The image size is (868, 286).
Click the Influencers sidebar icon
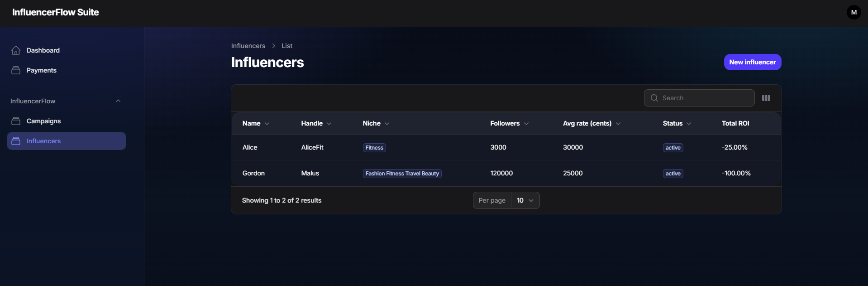point(16,141)
